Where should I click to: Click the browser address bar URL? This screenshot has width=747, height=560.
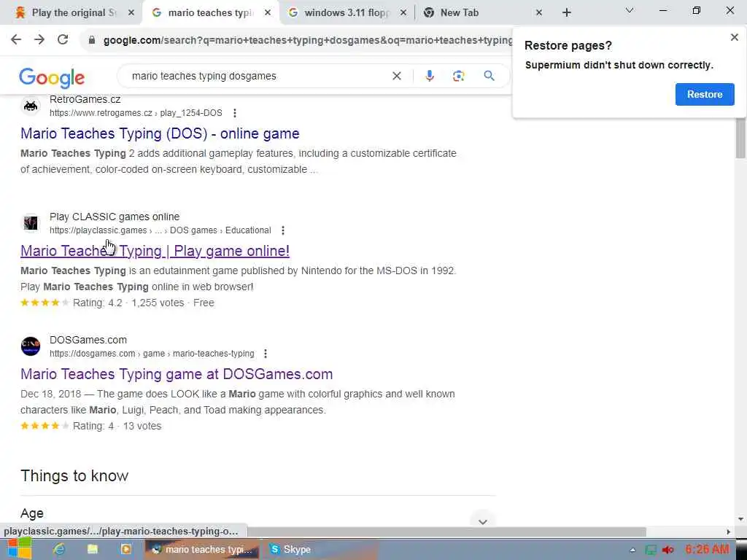coord(307,41)
